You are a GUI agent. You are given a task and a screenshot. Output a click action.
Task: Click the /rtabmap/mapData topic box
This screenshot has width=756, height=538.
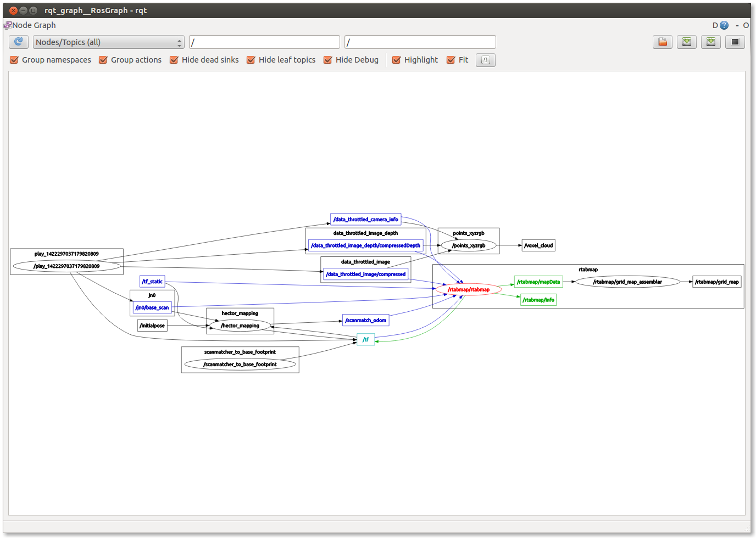pos(538,282)
